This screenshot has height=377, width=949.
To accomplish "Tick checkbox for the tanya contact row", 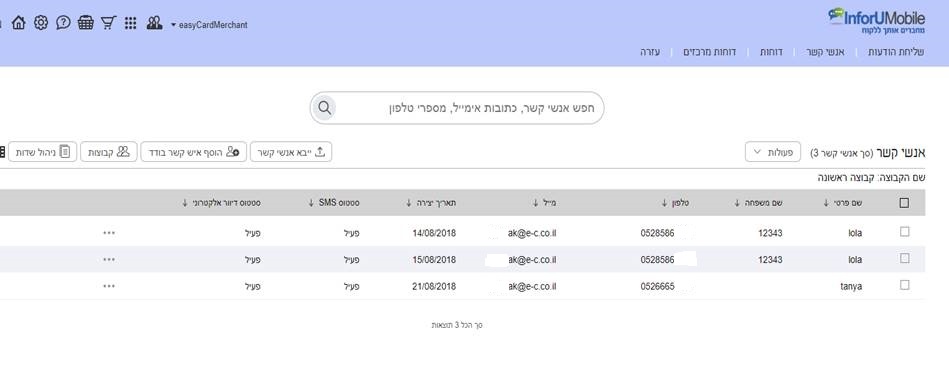I will click(904, 285).
